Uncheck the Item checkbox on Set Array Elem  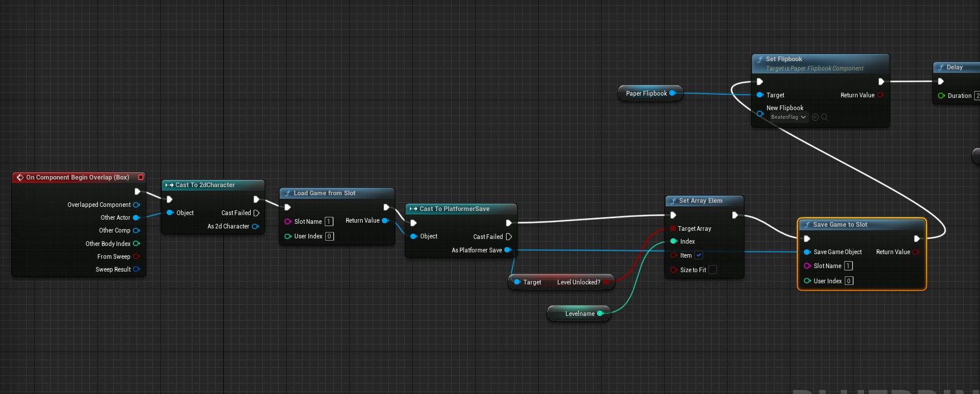[698, 255]
